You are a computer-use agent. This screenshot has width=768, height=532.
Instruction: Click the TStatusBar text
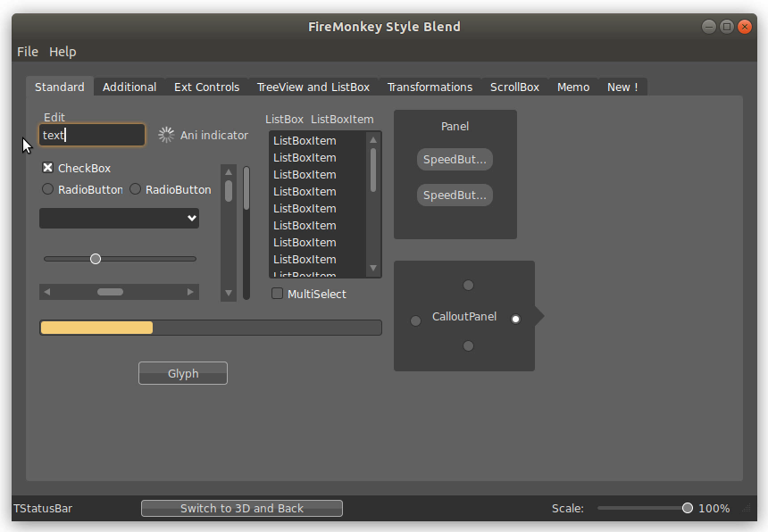tap(43, 509)
